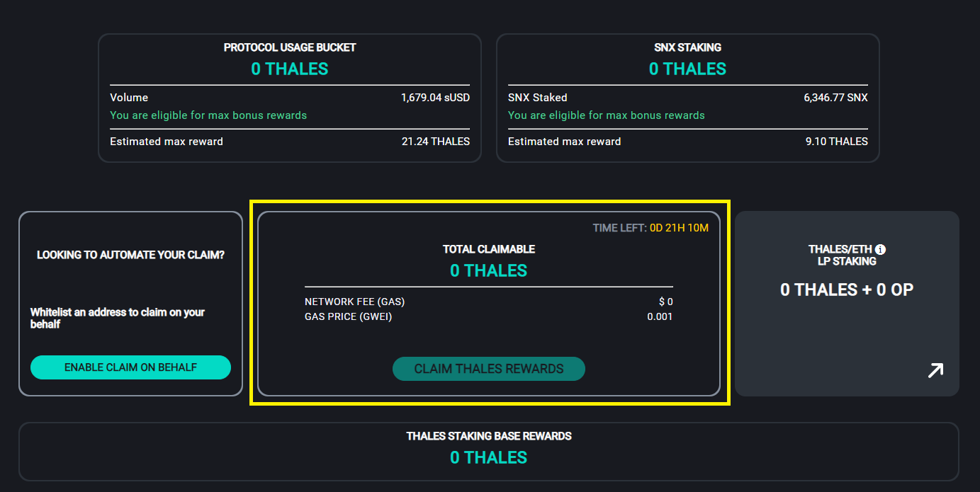Click the SNX Staking card title
980x492 pixels.
(687, 47)
